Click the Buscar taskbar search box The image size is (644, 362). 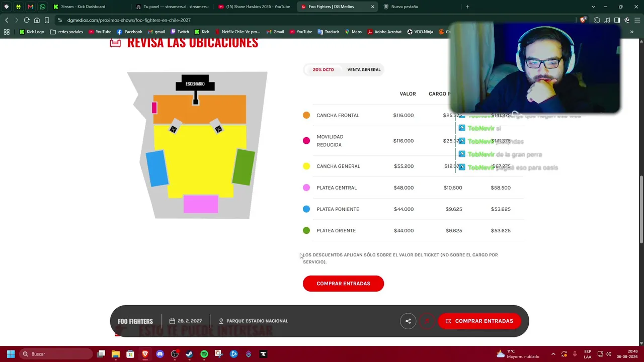tap(57, 354)
